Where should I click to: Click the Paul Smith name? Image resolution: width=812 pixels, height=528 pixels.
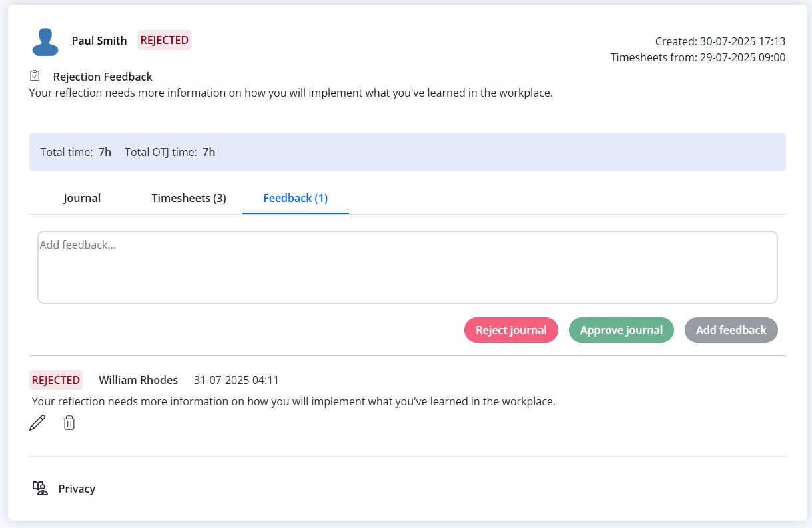[x=99, y=41]
